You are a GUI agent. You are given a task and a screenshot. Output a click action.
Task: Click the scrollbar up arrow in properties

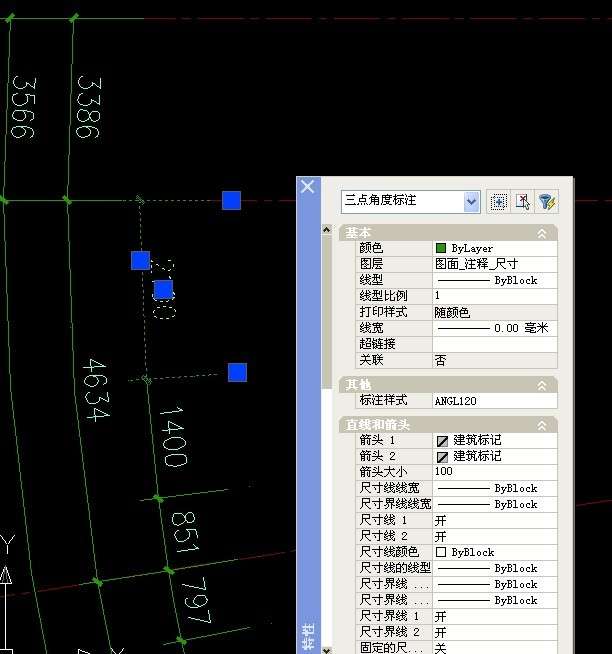pyautogui.click(x=327, y=229)
